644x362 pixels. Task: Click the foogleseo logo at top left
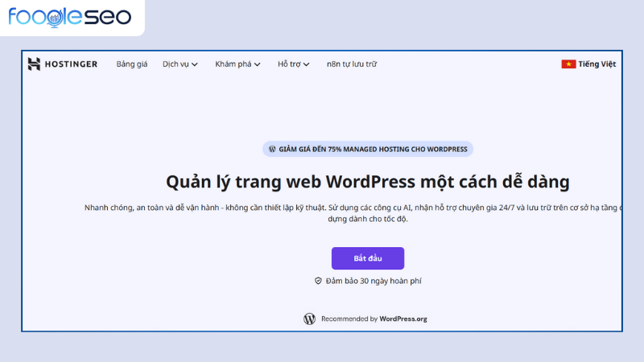coord(70,17)
